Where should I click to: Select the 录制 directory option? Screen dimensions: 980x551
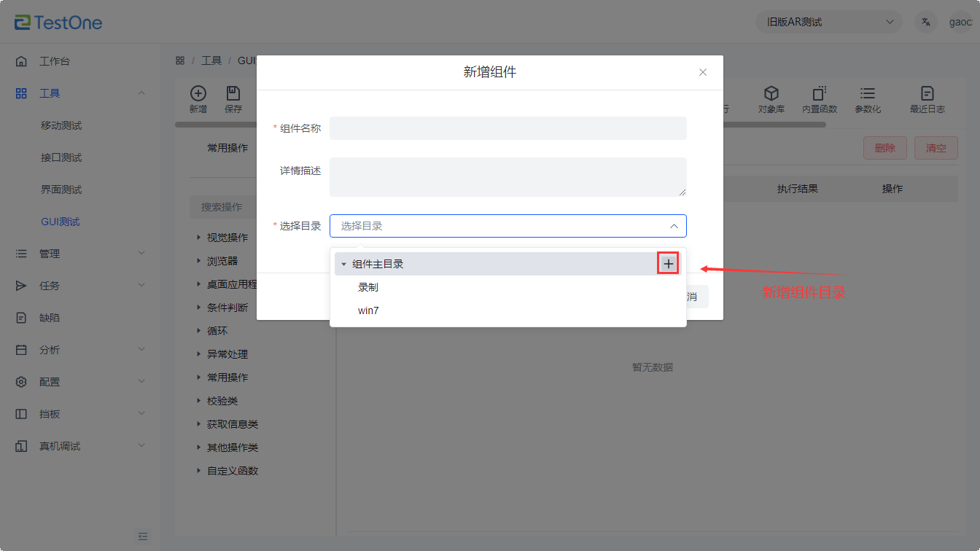[368, 287]
